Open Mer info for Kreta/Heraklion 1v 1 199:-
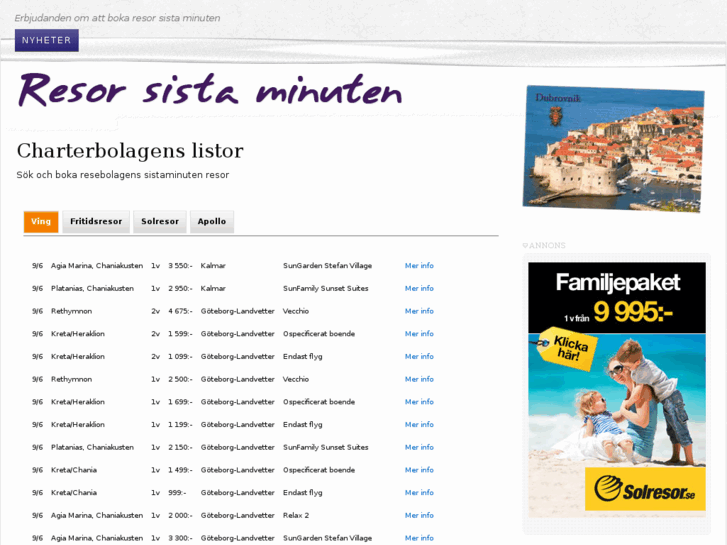727x545 pixels. coord(419,425)
